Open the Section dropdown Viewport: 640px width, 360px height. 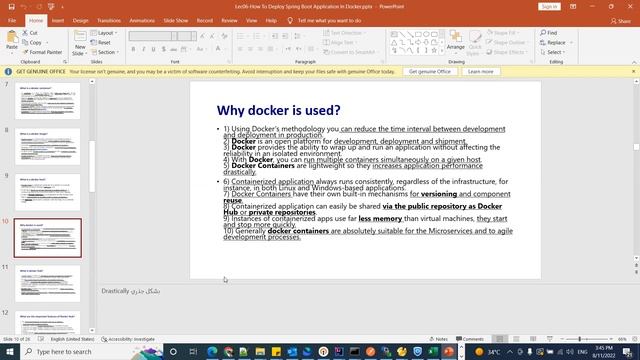click(105, 52)
